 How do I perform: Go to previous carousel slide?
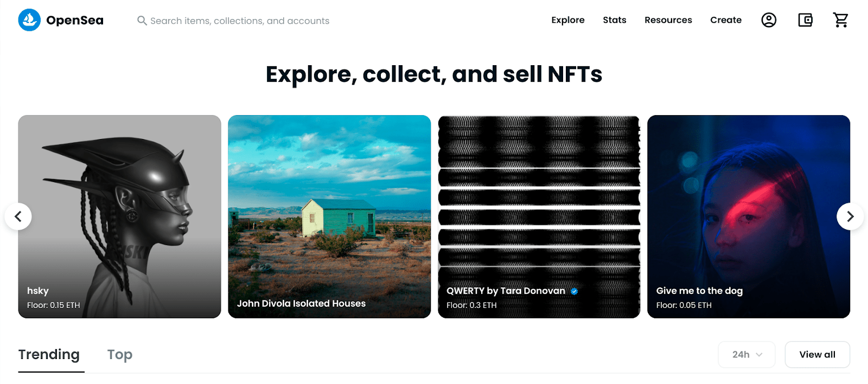click(18, 216)
